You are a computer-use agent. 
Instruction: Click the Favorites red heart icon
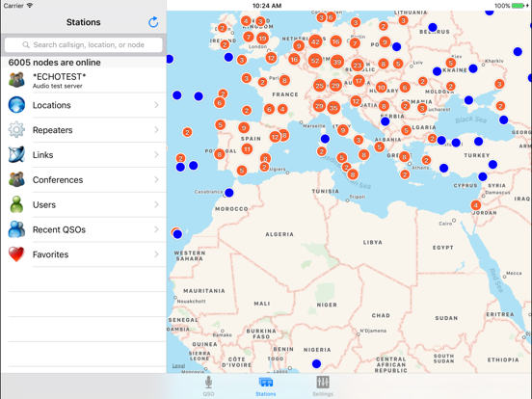pos(16,254)
